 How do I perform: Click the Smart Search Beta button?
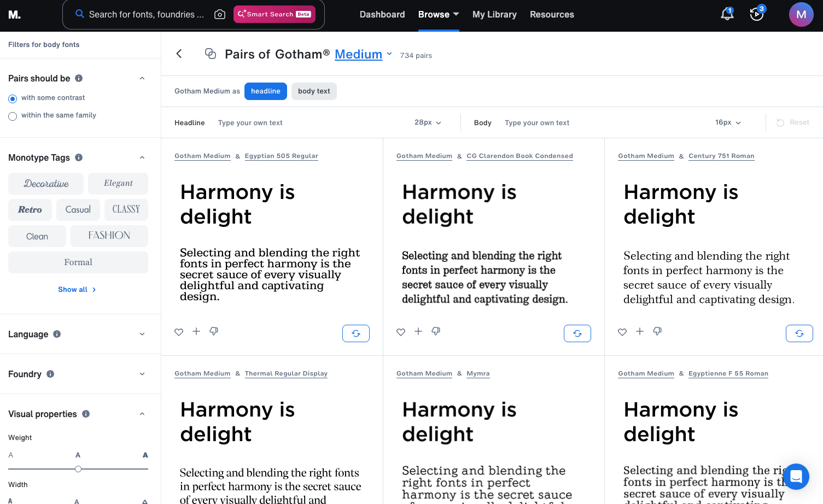(274, 14)
